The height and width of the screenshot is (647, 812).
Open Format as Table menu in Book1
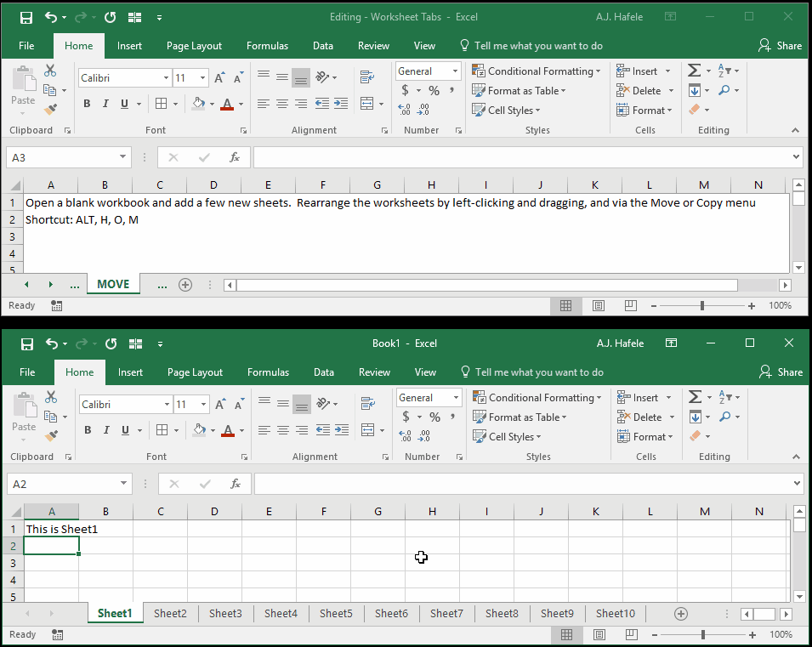[520, 417]
